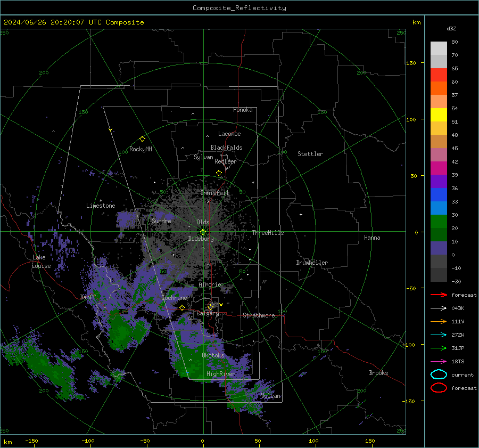Click the HighRiver label

tap(221, 374)
